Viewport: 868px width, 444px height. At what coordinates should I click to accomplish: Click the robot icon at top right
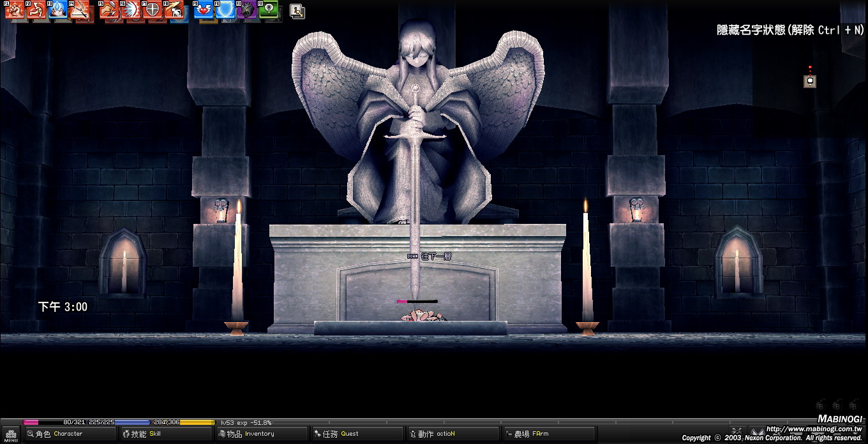[x=809, y=80]
